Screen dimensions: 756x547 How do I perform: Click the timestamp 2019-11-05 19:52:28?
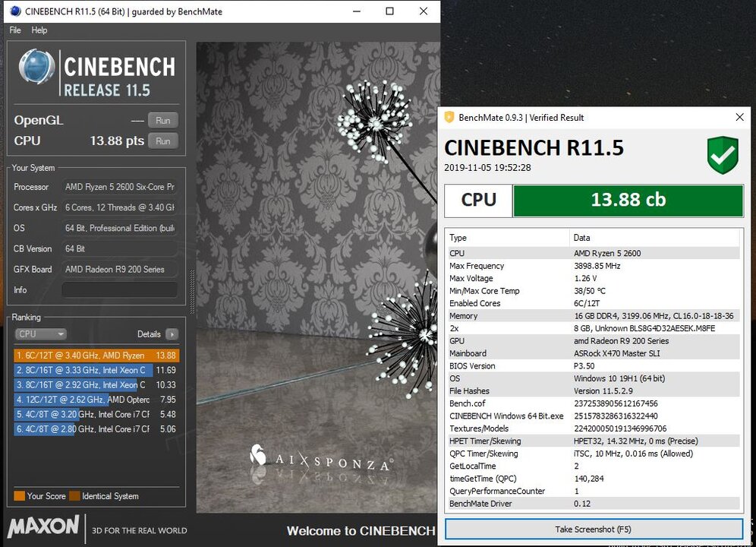(487, 168)
